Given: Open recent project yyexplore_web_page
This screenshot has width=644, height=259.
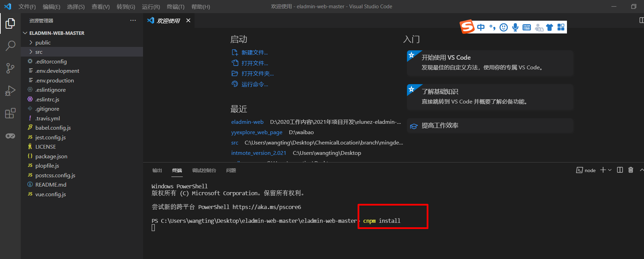Looking at the screenshot, I should (257, 132).
